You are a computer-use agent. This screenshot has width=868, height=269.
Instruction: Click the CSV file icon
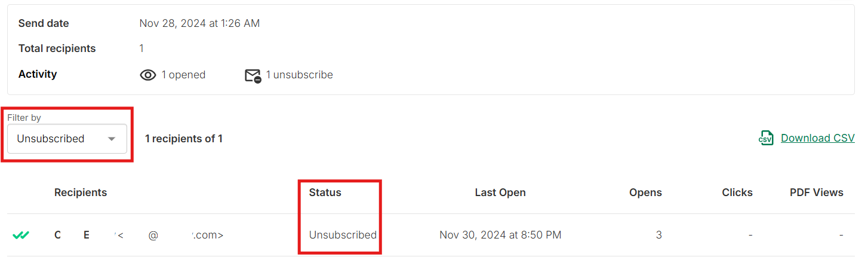click(766, 138)
